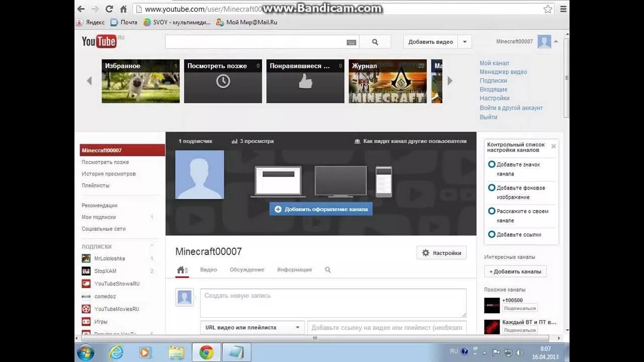This screenshot has height=362, width=644.
Task: Open the file explorer taskbar icon
Action: [176, 352]
